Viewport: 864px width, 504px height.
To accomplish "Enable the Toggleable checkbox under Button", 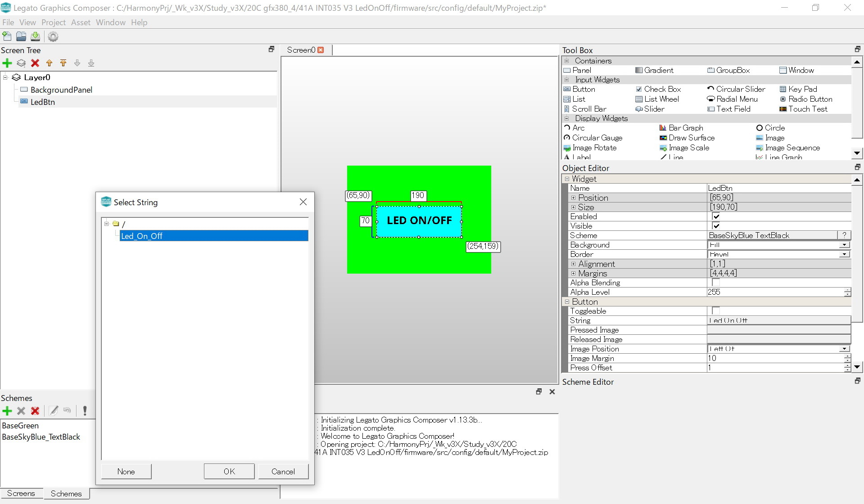I will pyautogui.click(x=716, y=311).
